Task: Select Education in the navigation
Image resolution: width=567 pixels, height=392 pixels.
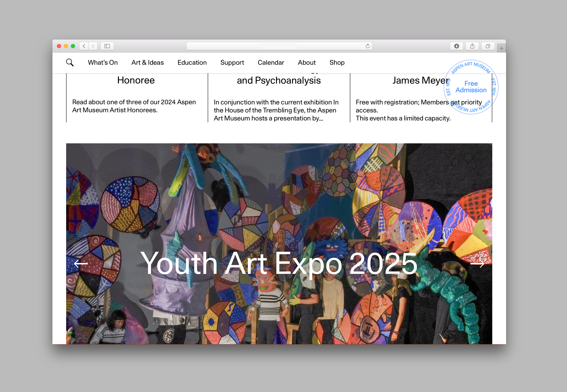Action: pyautogui.click(x=192, y=63)
